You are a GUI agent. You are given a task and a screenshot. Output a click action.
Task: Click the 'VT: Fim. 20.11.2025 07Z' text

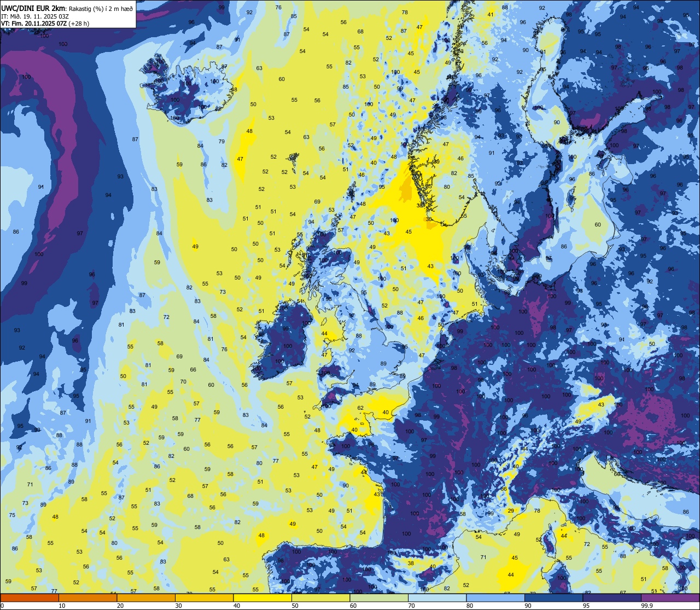coord(34,24)
